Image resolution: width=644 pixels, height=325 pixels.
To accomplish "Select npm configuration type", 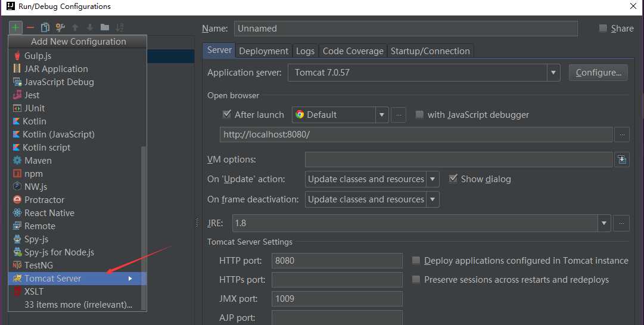I will [77, 174].
